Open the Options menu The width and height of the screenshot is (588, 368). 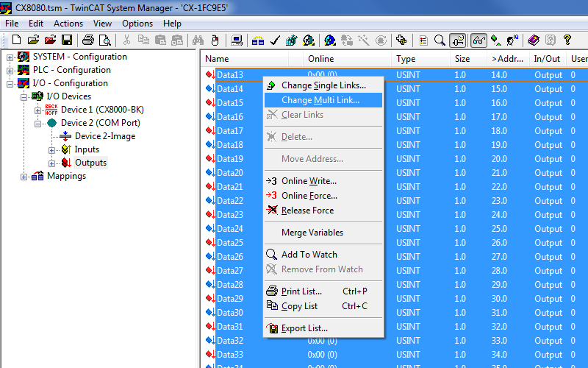[137, 24]
